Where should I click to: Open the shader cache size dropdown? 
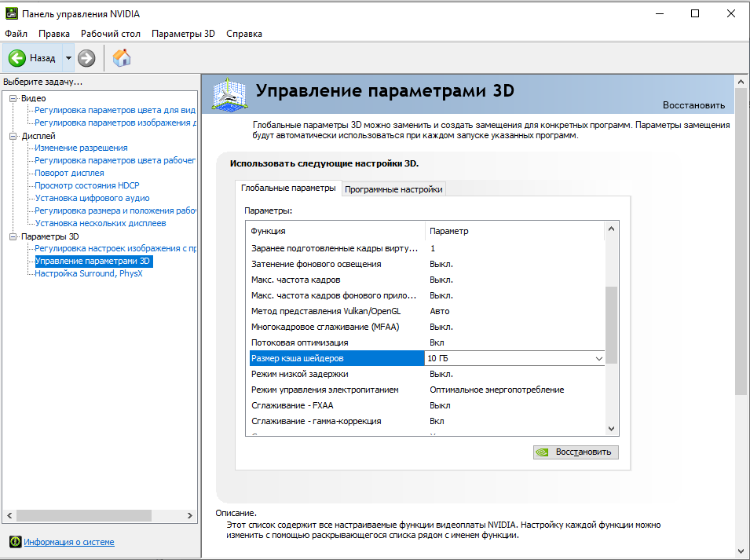tap(598, 358)
